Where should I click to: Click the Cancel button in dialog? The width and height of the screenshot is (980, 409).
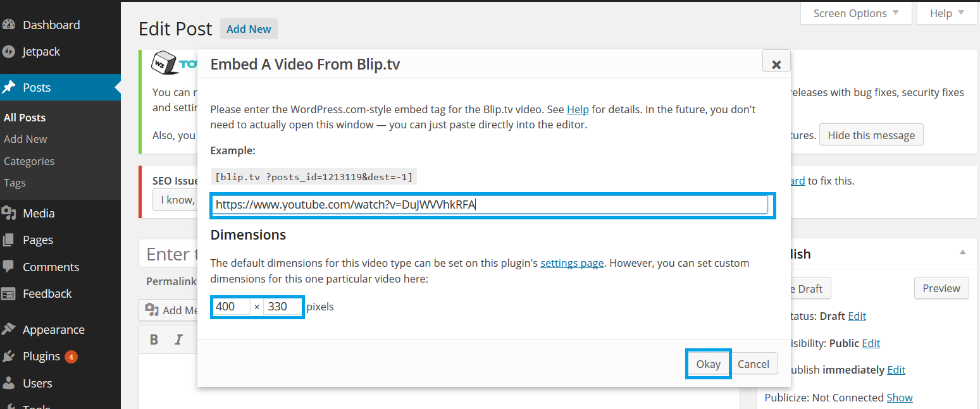click(x=754, y=364)
